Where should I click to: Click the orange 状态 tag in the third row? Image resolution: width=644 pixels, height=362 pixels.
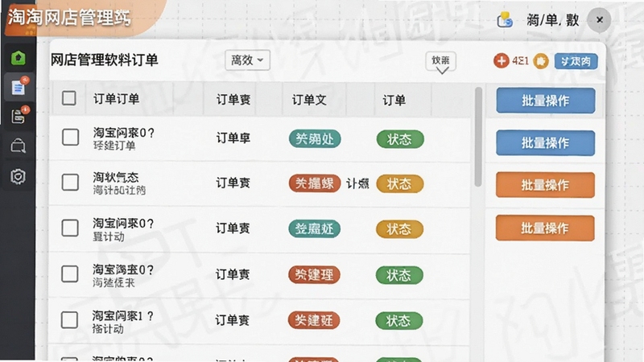click(399, 229)
